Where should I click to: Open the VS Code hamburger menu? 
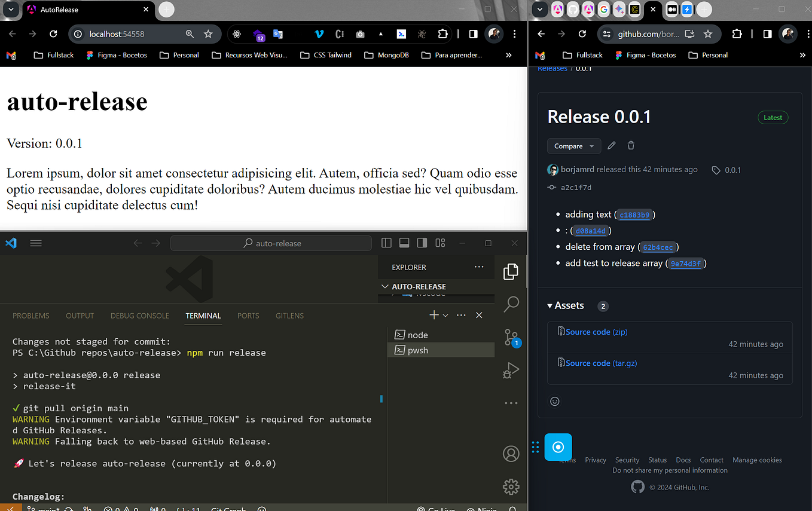click(35, 243)
